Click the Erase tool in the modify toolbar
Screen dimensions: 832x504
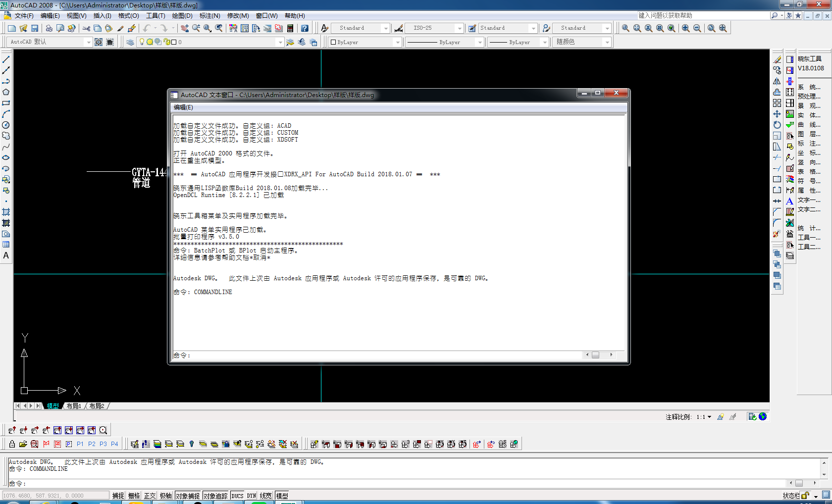tap(777, 59)
